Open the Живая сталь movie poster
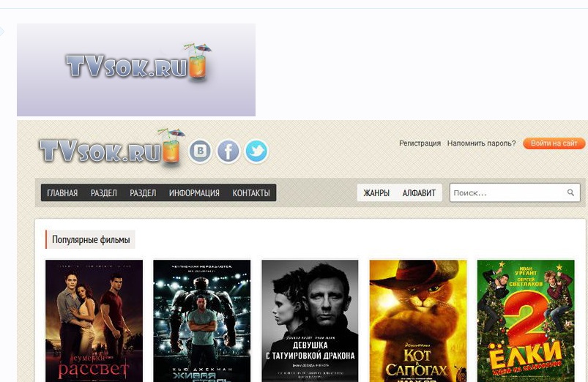This screenshot has height=382, width=588. [202, 321]
